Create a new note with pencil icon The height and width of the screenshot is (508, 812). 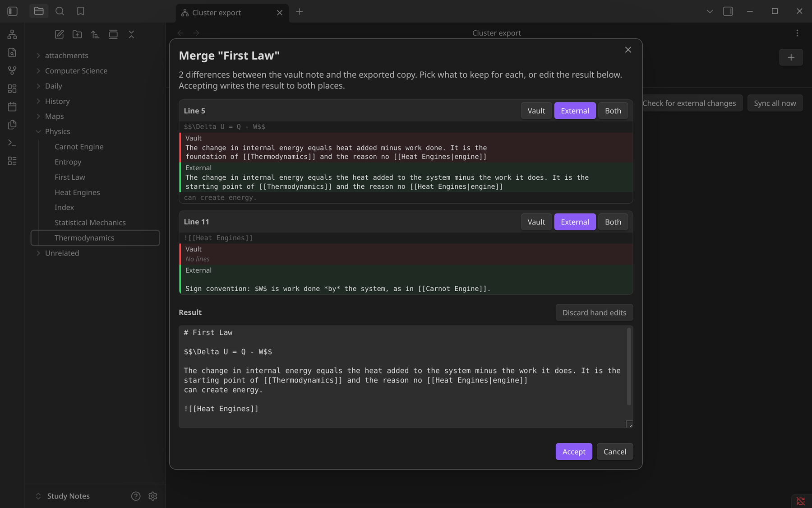(x=59, y=34)
